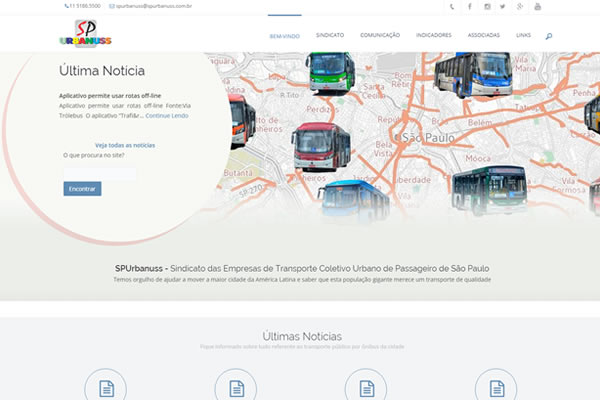Open the YouTube channel icon
Image resolution: width=600 pixels, height=400 pixels.
pos(537,6)
